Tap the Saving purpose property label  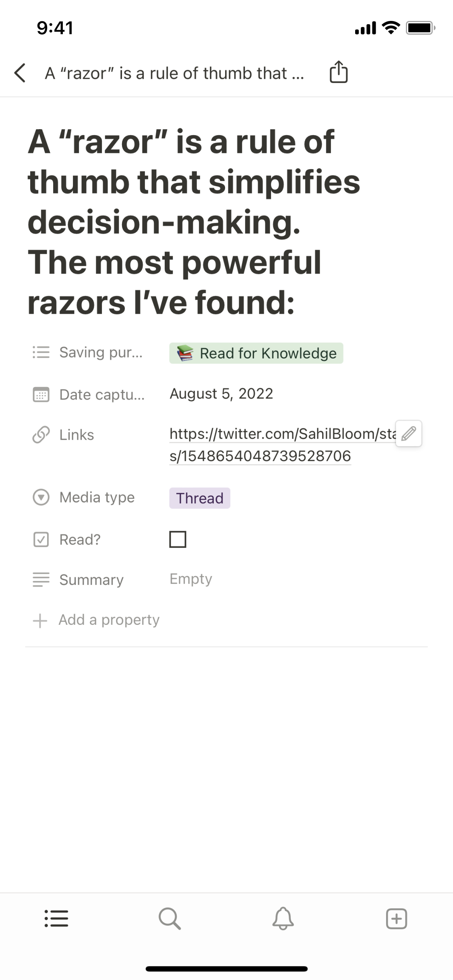click(101, 352)
